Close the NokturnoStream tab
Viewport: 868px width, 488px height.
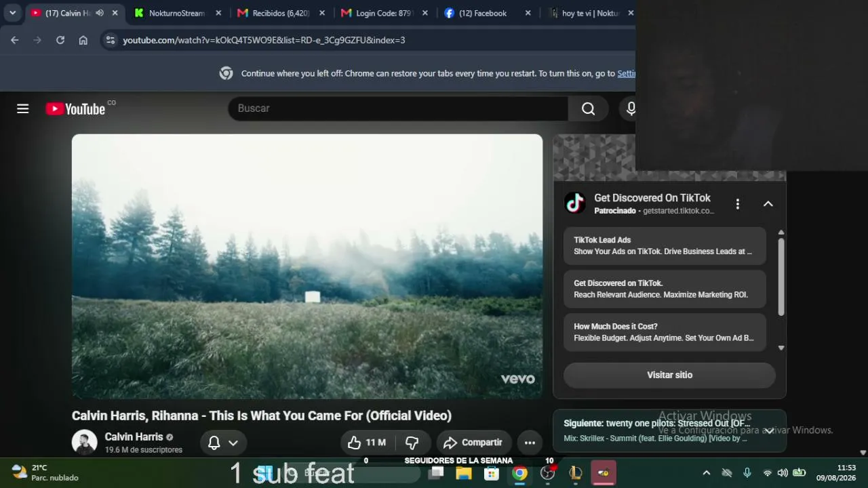(x=218, y=13)
